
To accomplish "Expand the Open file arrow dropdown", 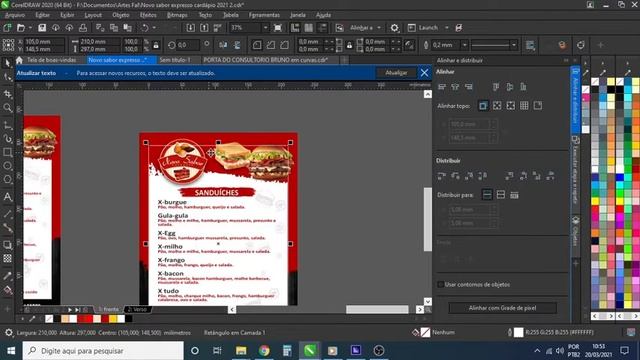I will (x=30, y=28).
